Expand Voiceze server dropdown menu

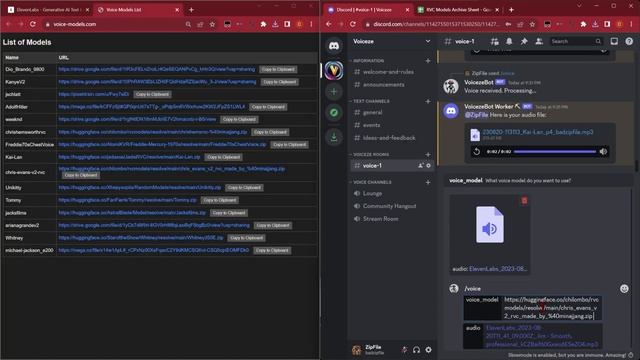(x=427, y=41)
